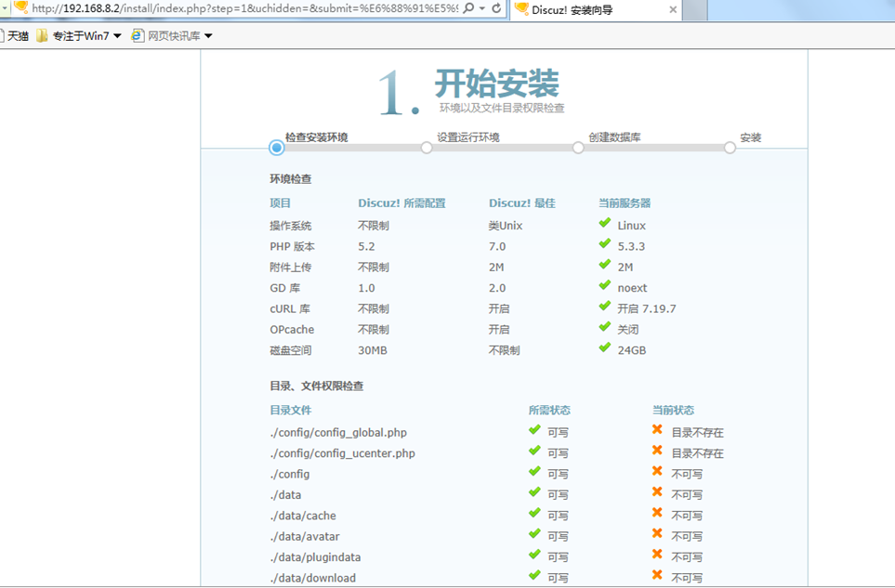Select the Discuz! 安装向导 browser tab
Image resolution: width=895 pixels, height=588 pixels.
pos(596,9)
